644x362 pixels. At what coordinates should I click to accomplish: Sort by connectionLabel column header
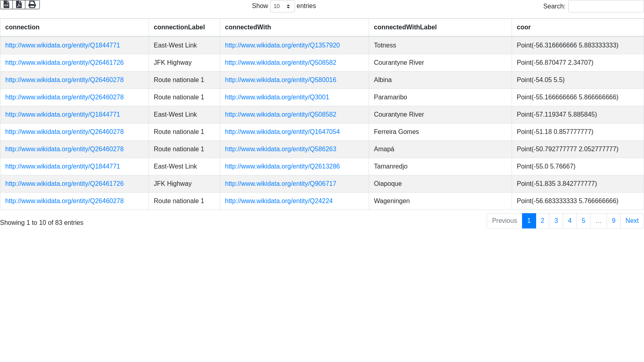tap(179, 27)
